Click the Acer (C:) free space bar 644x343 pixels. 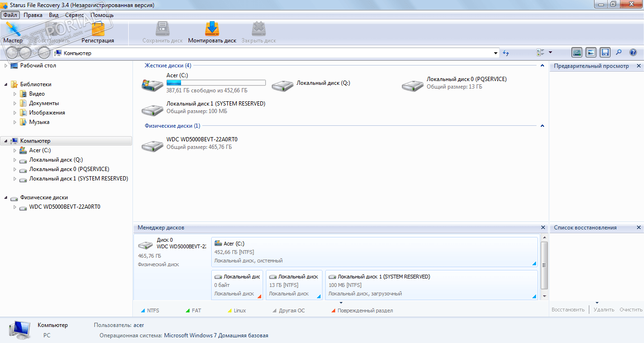click(216, 83)
